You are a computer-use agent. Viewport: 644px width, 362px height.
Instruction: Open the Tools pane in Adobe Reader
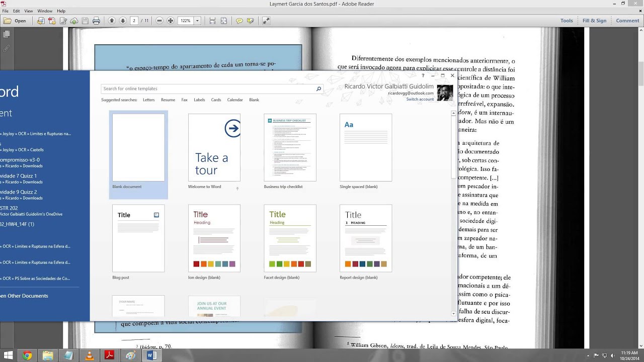click(567, 21)
